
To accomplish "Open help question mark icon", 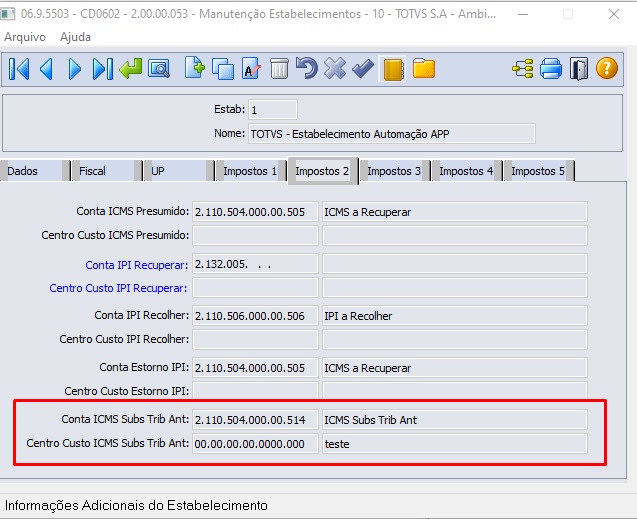I will (x=607, y=68).
